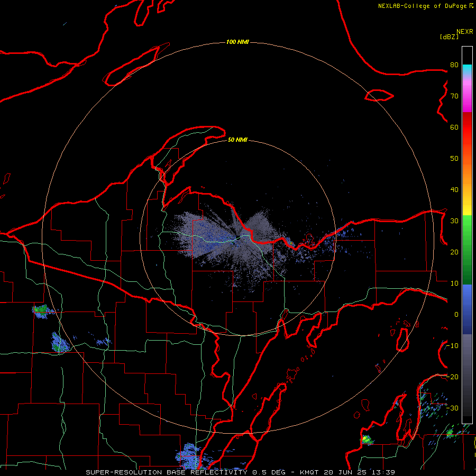The image size is (476, 476).
Task: Pick the green segment of color bar
Action: (467, 251)
